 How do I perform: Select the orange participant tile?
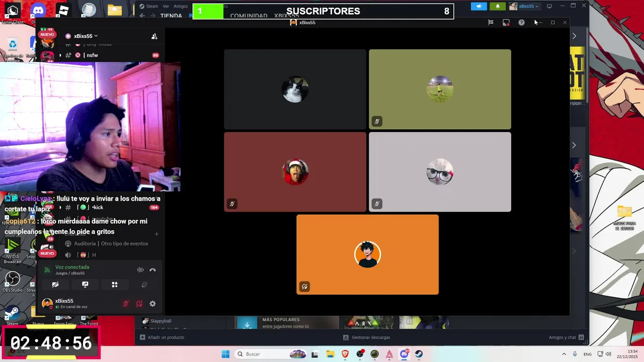[367, 254]
